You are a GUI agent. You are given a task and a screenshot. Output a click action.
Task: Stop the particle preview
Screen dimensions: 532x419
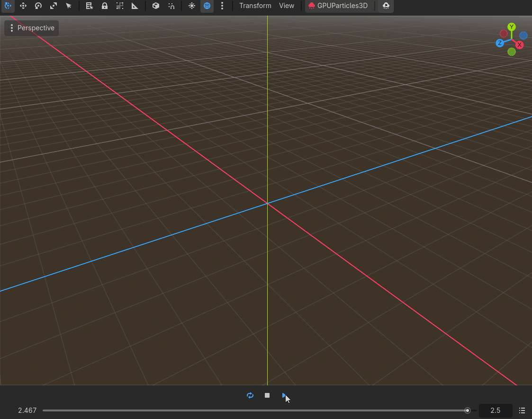click(267, 395)
